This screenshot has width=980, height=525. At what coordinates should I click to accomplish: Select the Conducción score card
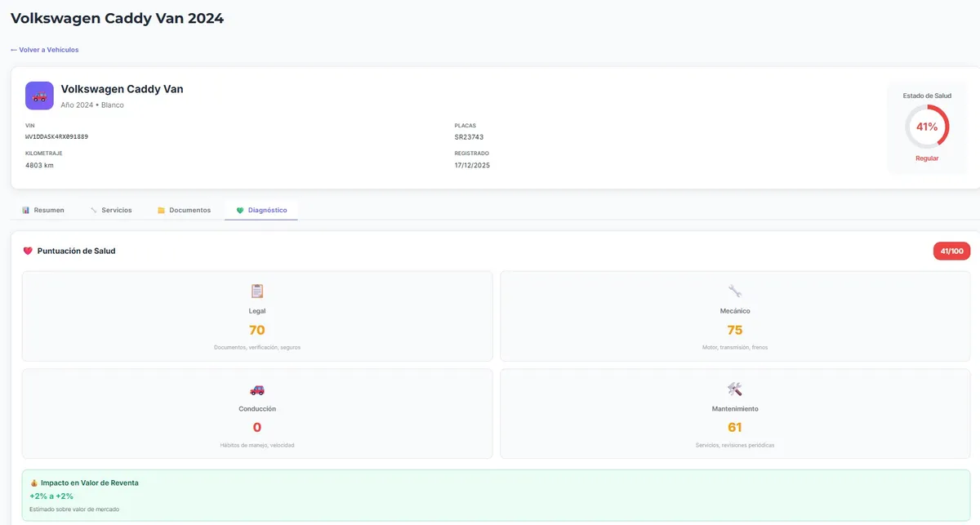(x=256, y=412)
